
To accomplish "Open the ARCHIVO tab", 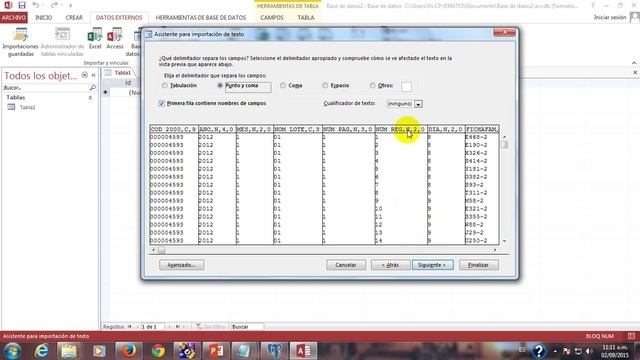I will coord(13,18).
